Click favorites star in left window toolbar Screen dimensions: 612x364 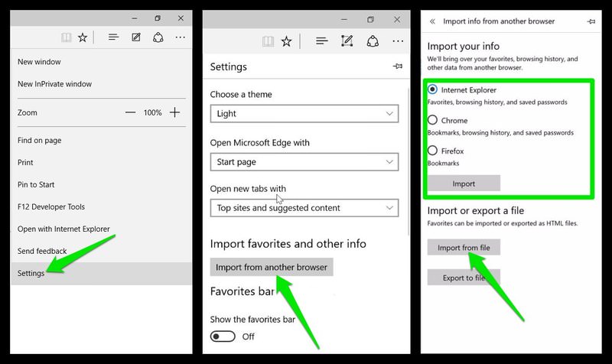83,37
